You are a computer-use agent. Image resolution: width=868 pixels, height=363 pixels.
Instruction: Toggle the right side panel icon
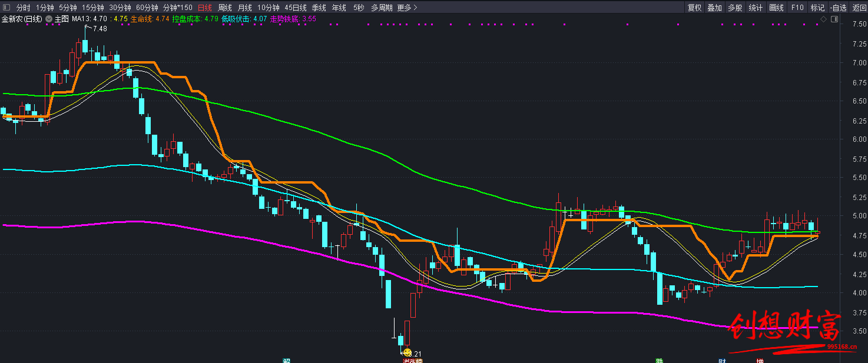coord(834,19)
